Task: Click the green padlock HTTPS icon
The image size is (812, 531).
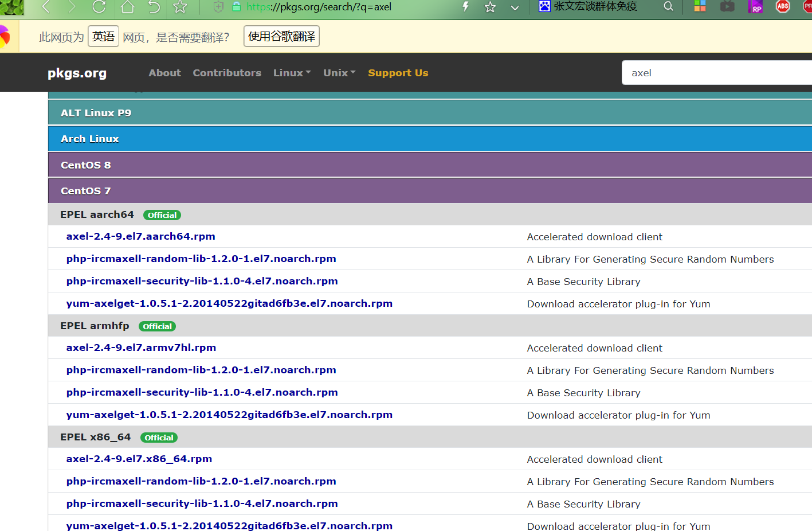Action: [236, 7]
